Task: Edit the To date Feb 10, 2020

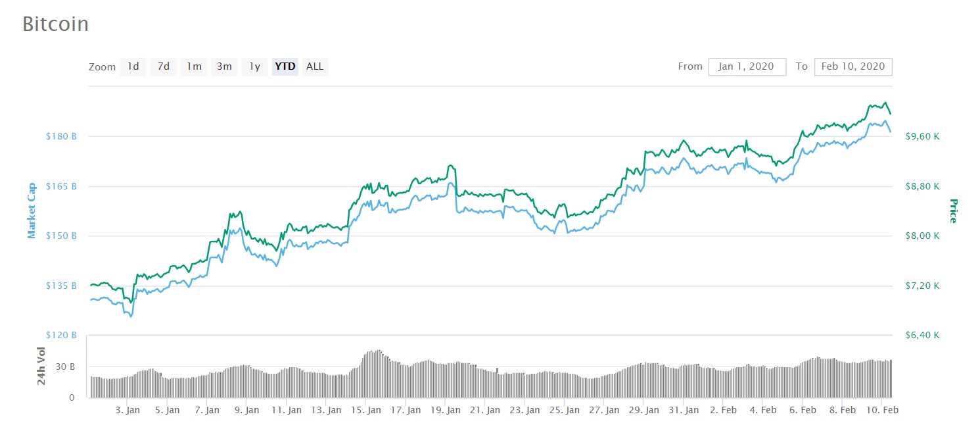Action: (853, 66)
